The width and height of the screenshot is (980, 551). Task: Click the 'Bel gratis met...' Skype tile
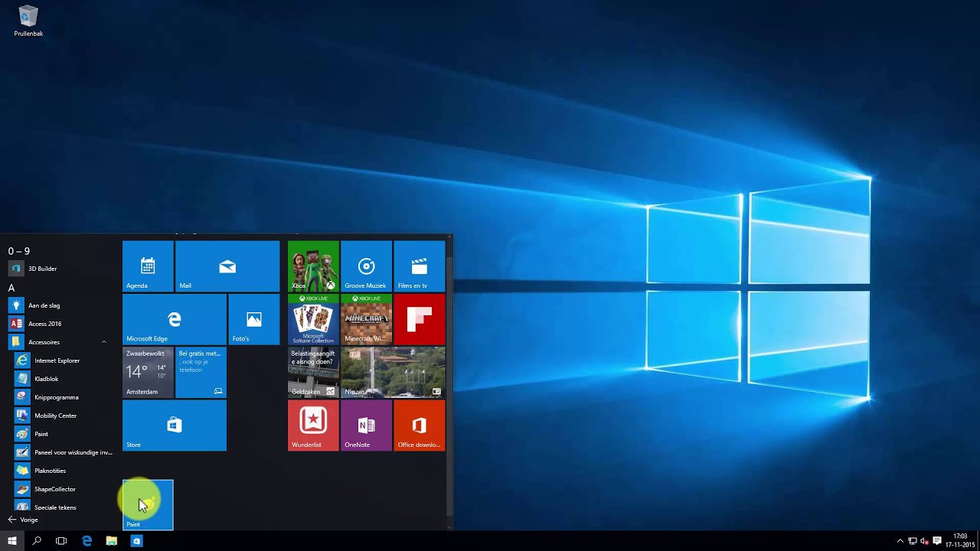pos(201,372)
